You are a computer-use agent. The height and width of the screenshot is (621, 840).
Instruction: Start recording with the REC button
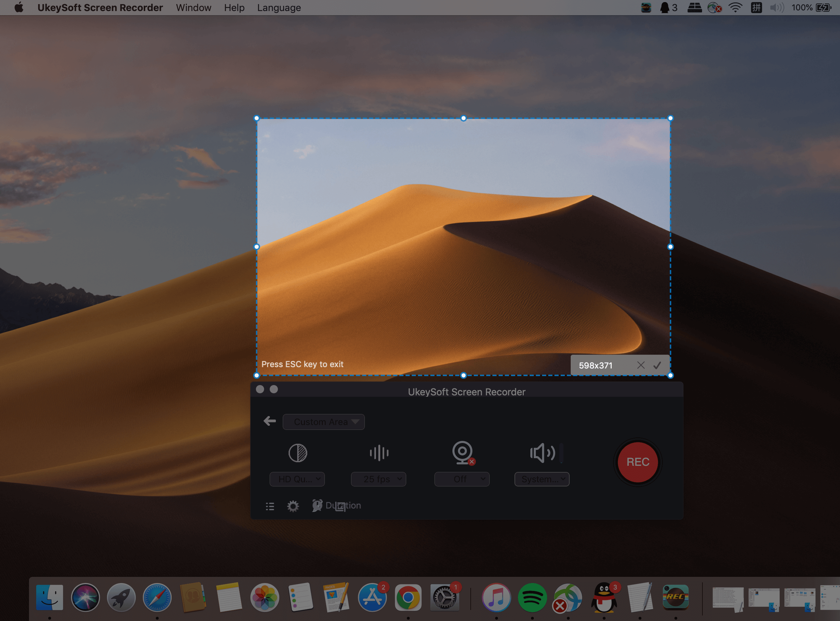(x=638, y=462)
